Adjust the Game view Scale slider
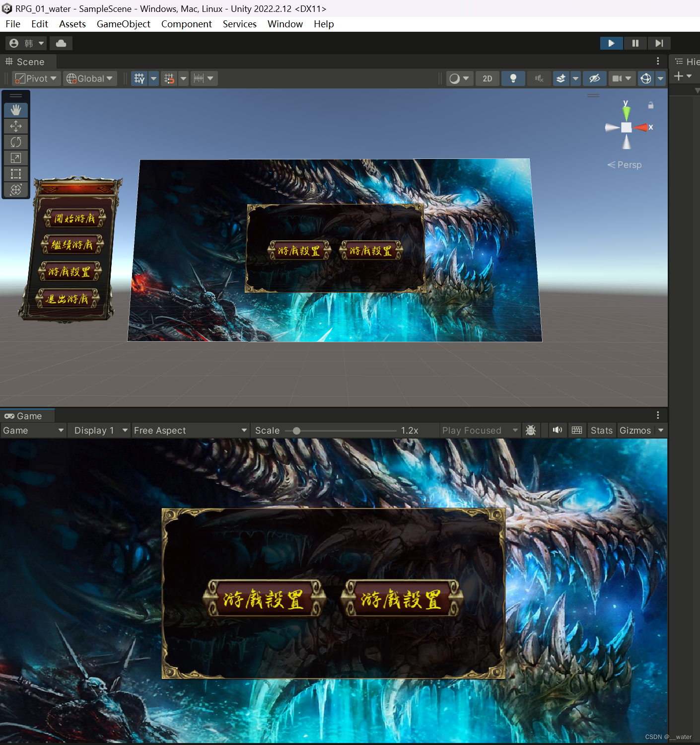Viewport: 700px width, 745px height. (x=341, y=431)
